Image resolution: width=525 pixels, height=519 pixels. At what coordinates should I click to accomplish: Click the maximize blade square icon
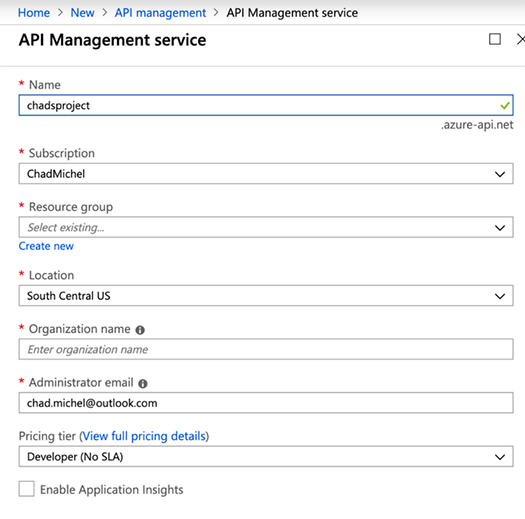495,39
